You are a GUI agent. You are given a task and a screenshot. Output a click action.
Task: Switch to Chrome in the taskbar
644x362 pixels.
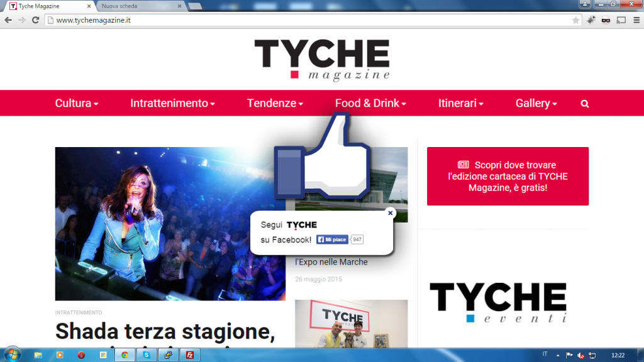point(125,355)
